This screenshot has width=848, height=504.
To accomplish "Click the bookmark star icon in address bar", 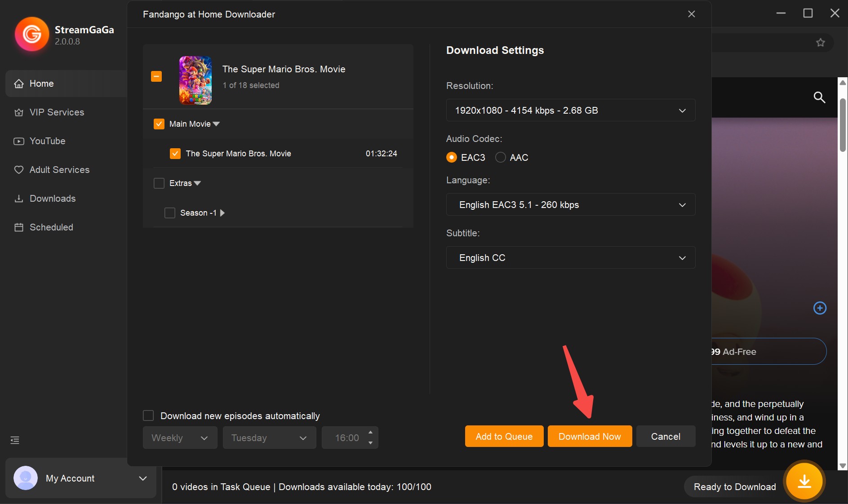I will (x=821, y=43).
